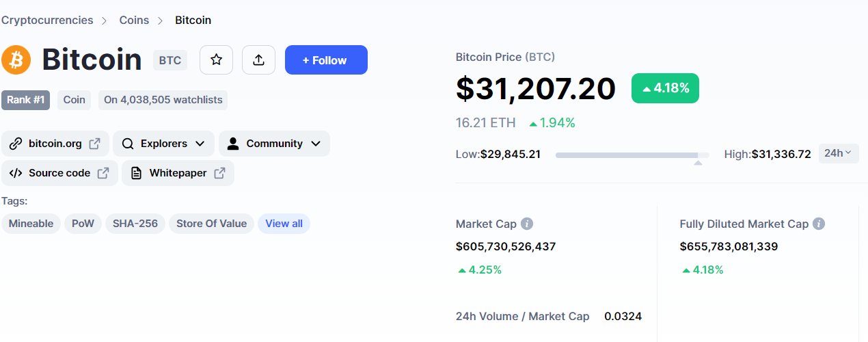Click the external link icon beside bitcoin.org

95,144
